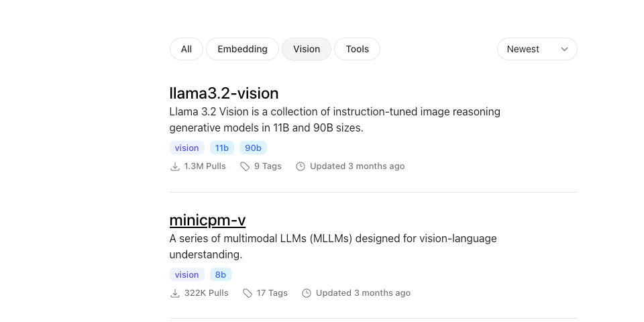Toggle the Vision filter pill
The image size is (644, 322).
(x=307, y=49)
